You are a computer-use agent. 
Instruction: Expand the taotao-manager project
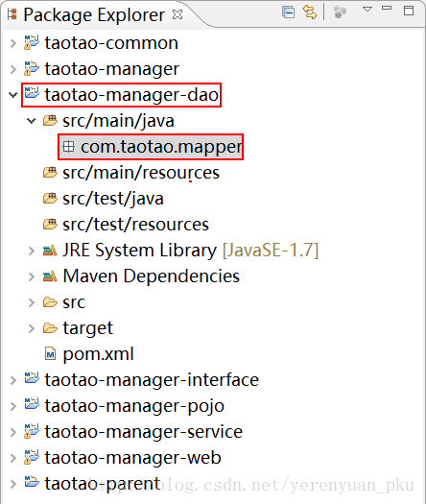[x=13, y=69]
